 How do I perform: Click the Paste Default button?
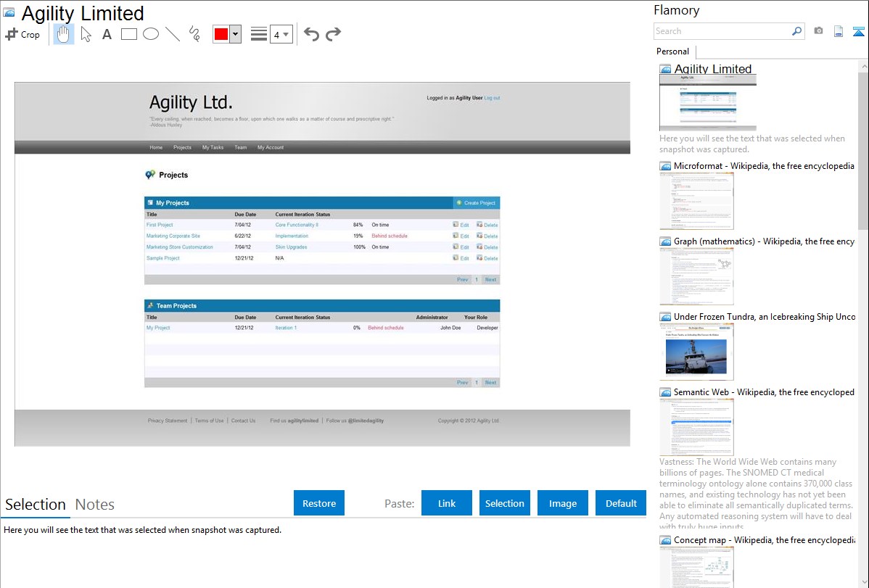[x=621, y=503]
